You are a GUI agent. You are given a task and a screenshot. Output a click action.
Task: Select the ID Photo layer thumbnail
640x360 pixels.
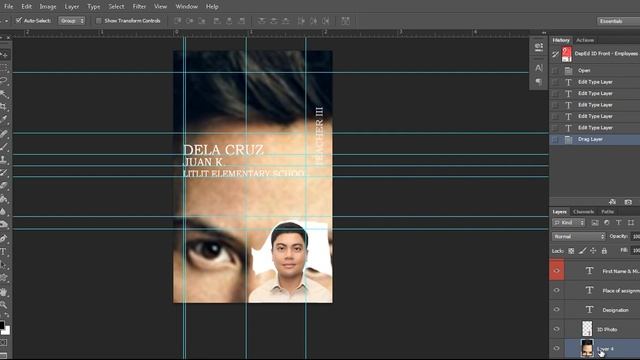coord(587,329)
